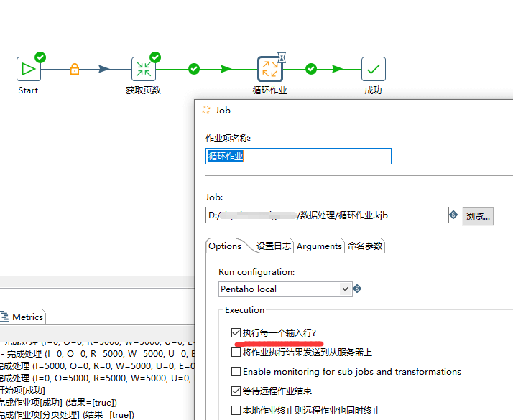Switch to the 设置日志 tab

[x=274, y=246]
